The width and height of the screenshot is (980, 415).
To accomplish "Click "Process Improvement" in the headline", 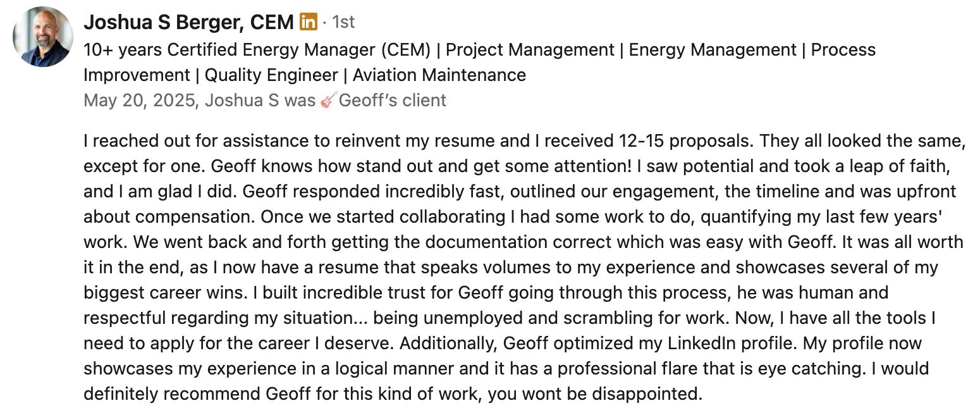I will [843, 50].
